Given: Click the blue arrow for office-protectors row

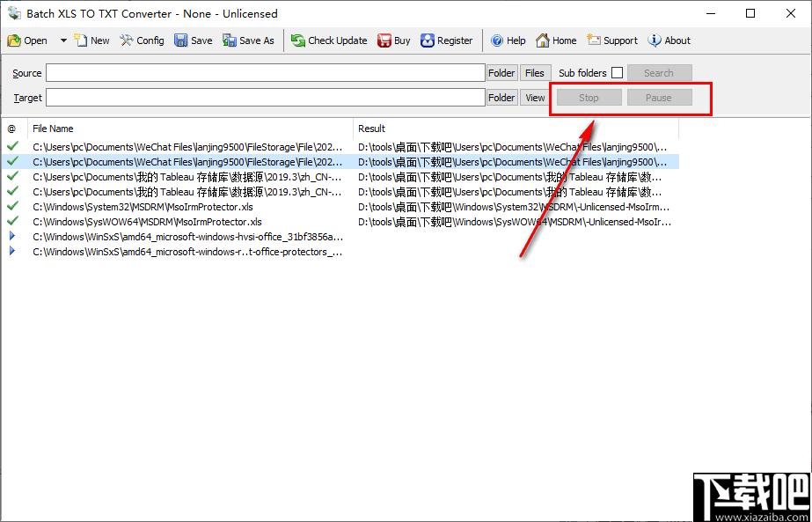Looking at the screenshot, I should (12, 252).
